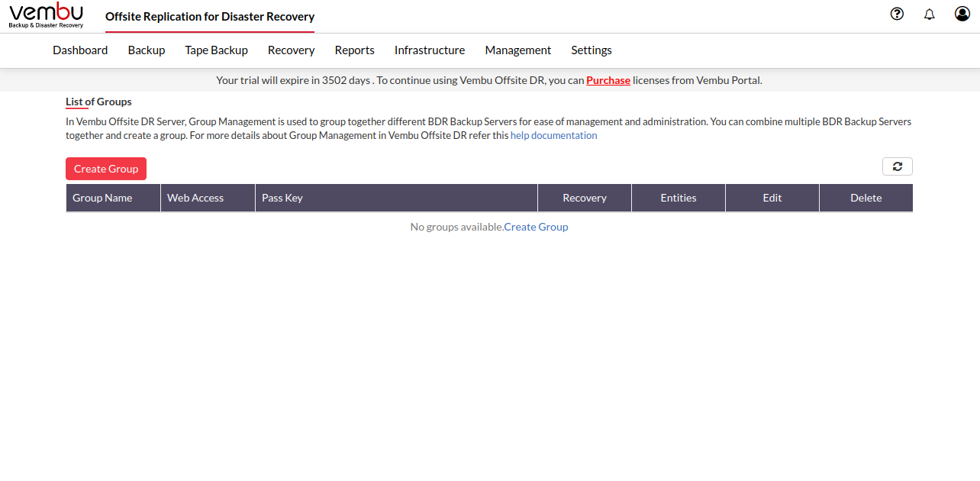Open the user account profile icon
The image size is (980, 481).
962,14
